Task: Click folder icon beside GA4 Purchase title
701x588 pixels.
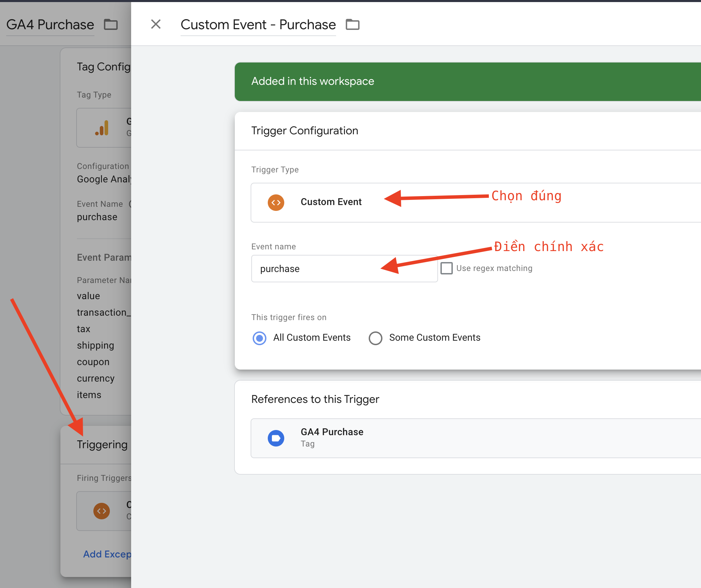Action: pyautogui.click(x=111, y=25)
